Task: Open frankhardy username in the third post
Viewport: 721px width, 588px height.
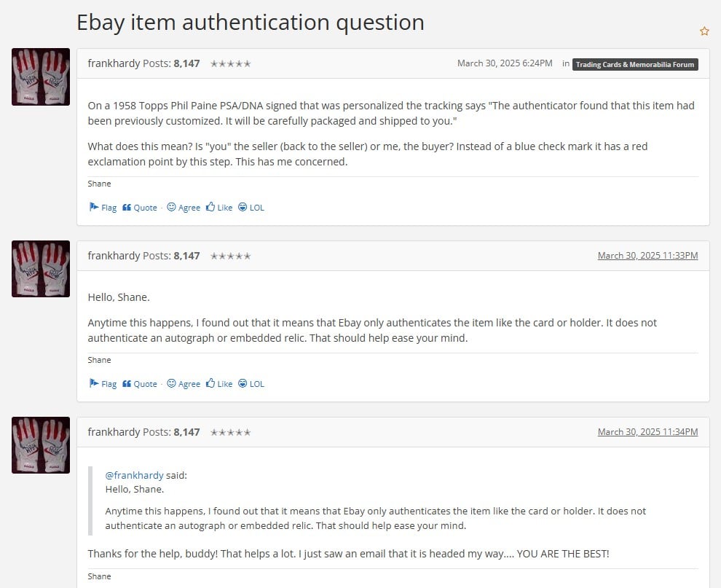Action: [x=114, y=432]
